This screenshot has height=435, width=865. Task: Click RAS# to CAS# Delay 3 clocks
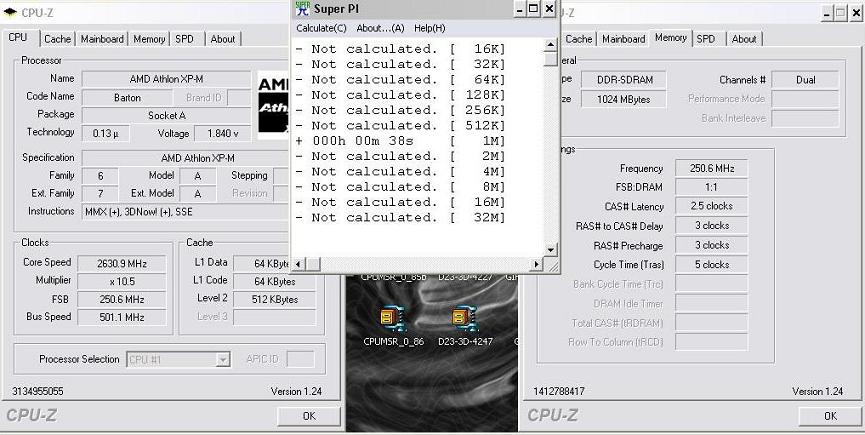[x=712, y=225]
